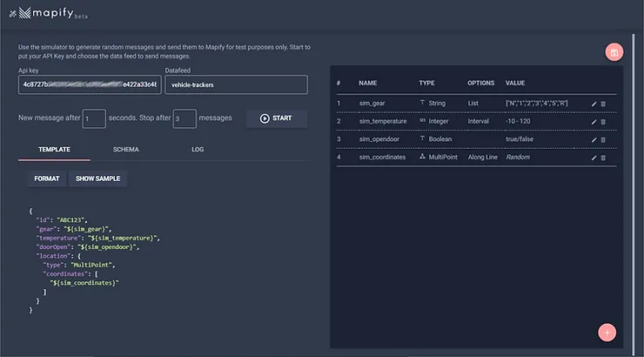Focus the Api key field
Screen dimensions: 644x357
[x=90, y=84]
